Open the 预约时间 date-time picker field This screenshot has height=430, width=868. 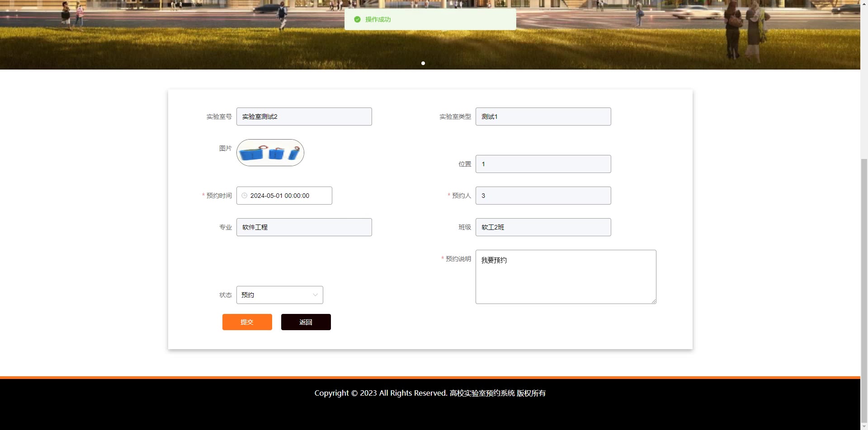point(284,196)
